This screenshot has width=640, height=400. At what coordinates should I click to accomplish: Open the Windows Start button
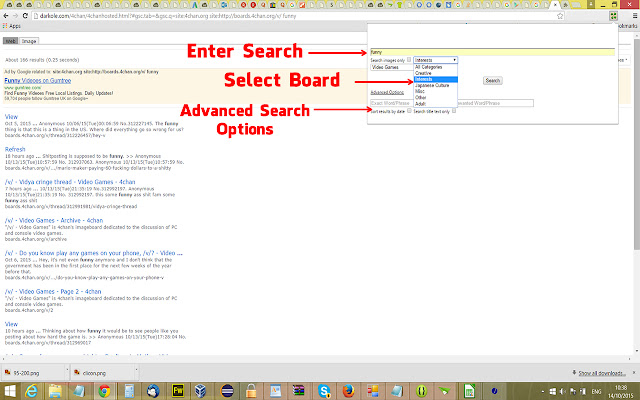point(10,391)
